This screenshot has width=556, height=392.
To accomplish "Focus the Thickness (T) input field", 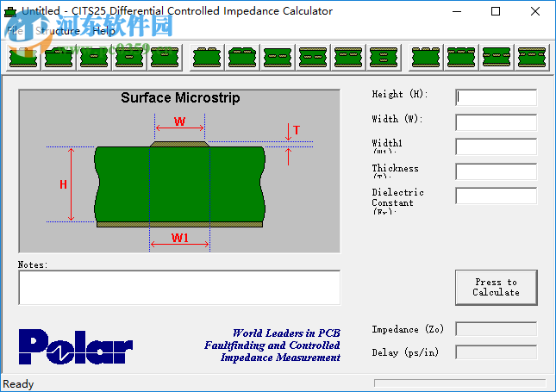I will pyautogui.click(x=496, y=171).
